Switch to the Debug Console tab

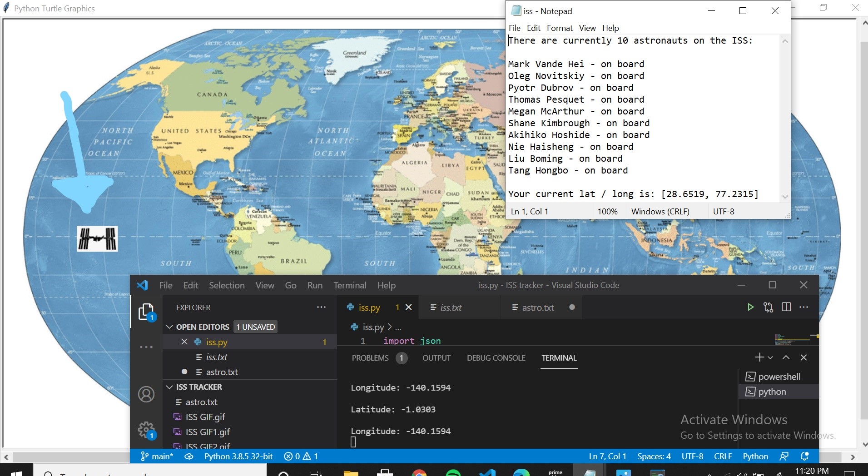(496, 358)
